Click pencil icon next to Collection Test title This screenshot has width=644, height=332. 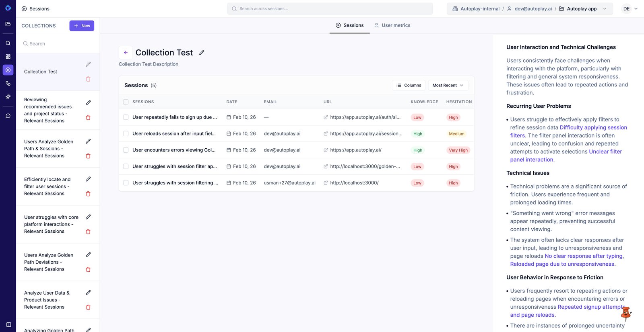pyautogui.click(x=202, y=53)
